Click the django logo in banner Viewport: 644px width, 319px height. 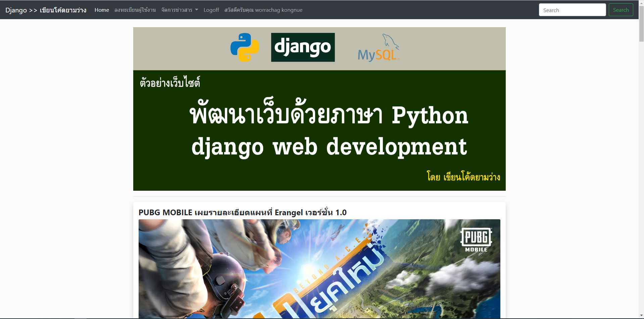click(303, 47)
